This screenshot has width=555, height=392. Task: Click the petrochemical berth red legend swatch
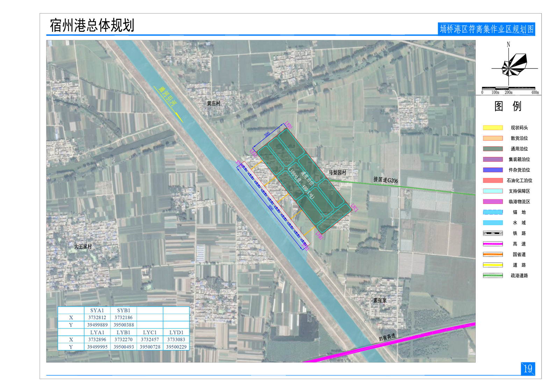tap(492, 181)
